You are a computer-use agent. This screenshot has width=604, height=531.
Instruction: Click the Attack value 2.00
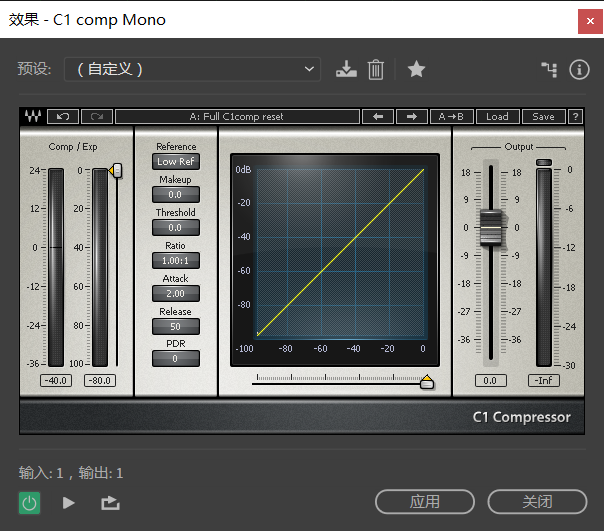coord(176,294)
